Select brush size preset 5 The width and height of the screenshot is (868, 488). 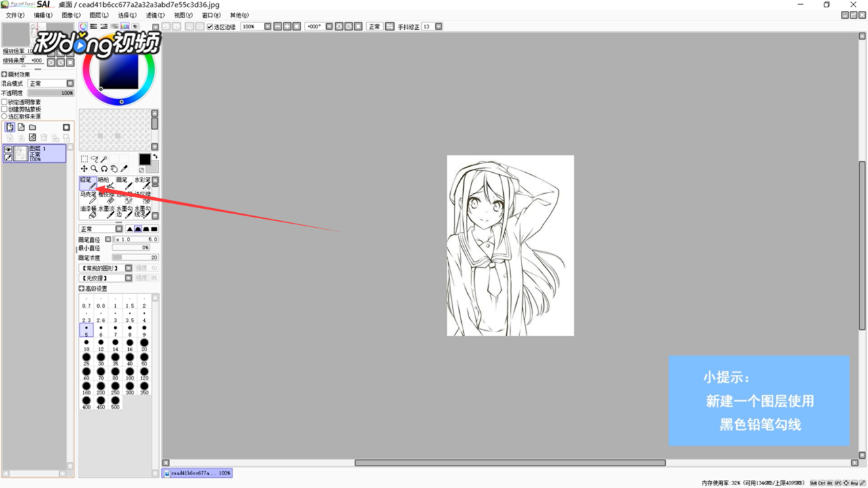[86, 331]
